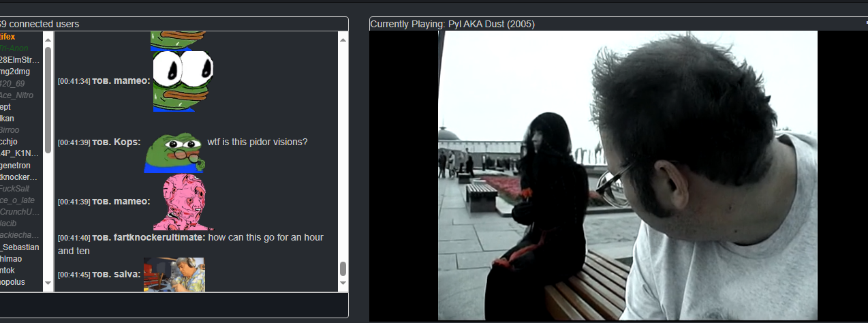868x323 pixels.
Task: Click the 'Currently Playing: Pyl AKA Dust (2005)' title
Action: [452, 24]
